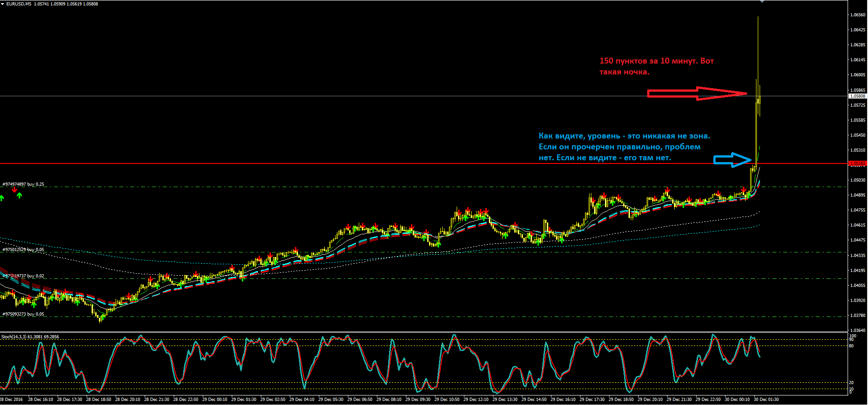The image size is (868, 405).
Task: Open the chart menu triangle beside EURUSD,M5
Action: (3, 4)
